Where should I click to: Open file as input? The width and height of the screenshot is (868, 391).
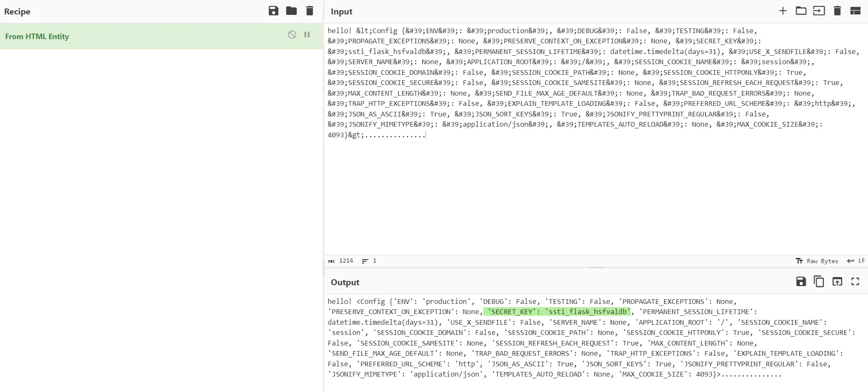[x=819, y=11]
